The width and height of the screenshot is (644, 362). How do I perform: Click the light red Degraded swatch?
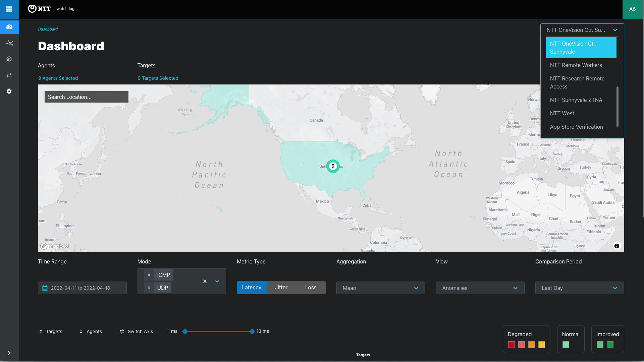[x=522, y=345]
